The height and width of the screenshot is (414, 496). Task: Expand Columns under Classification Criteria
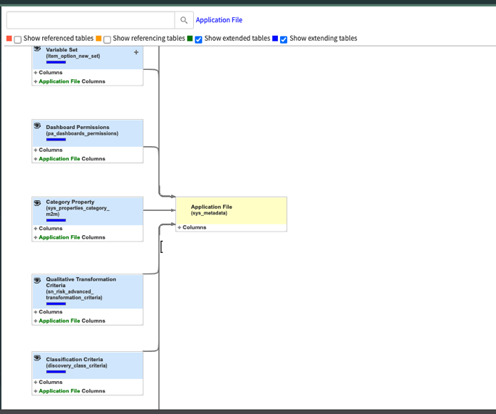(48, 382)
